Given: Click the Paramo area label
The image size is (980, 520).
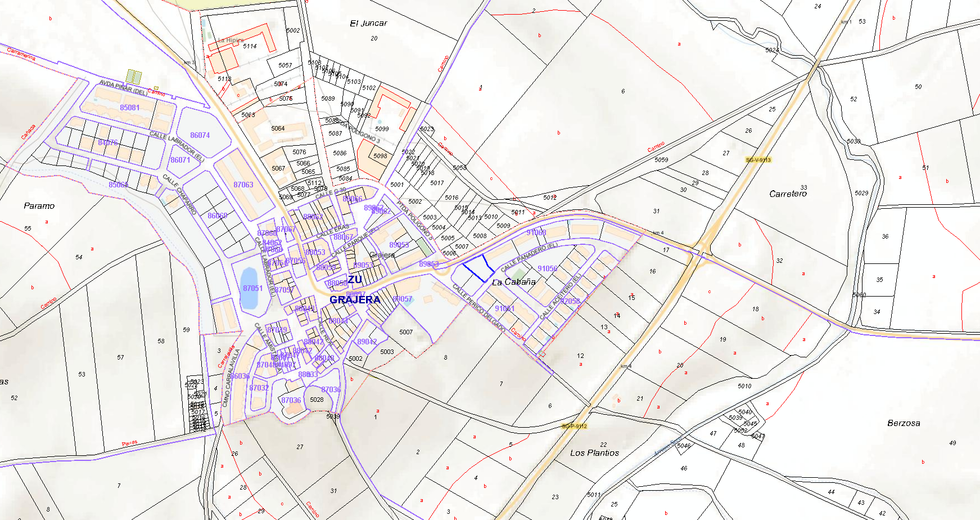Looking at the screenshot, I should [x=39, y=206].
